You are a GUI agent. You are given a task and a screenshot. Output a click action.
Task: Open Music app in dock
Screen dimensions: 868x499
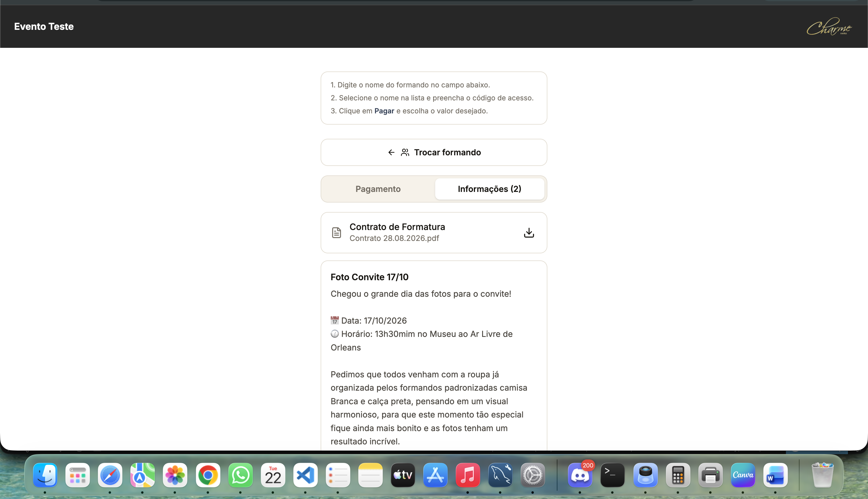pos(468,475)
